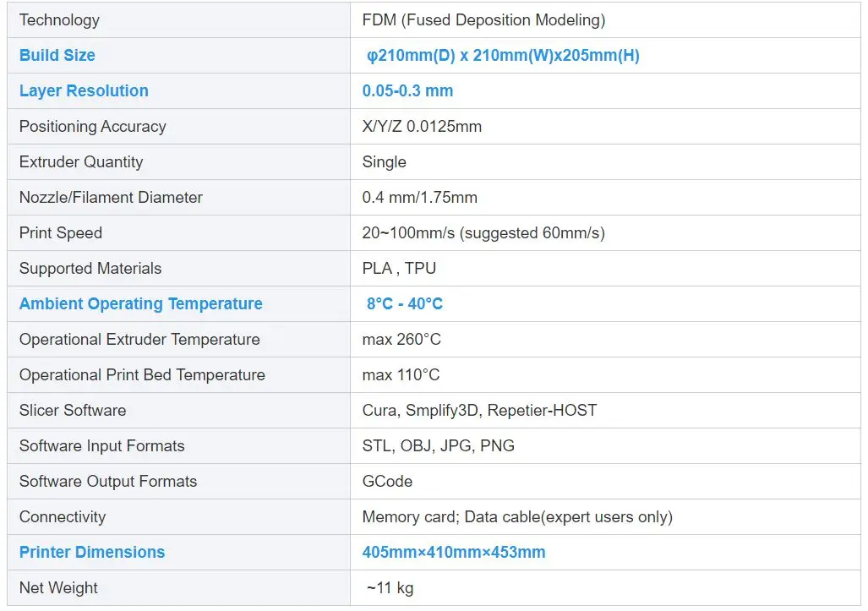This screenshot has width=868, height=611.
Task: Select the STL, OBJ, JPG, PNG formats cell
Action: pos(439,446)
